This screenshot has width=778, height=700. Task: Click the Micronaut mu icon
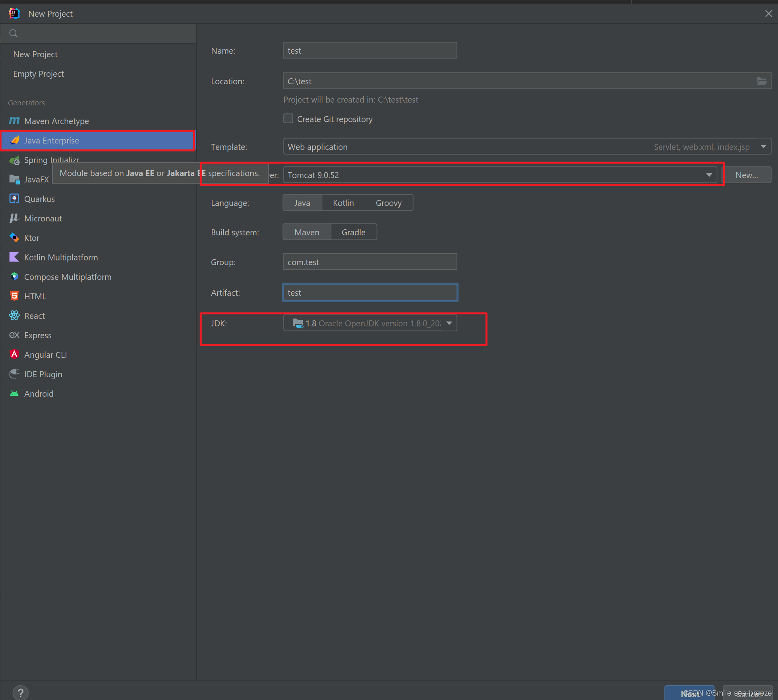(14, 218)
